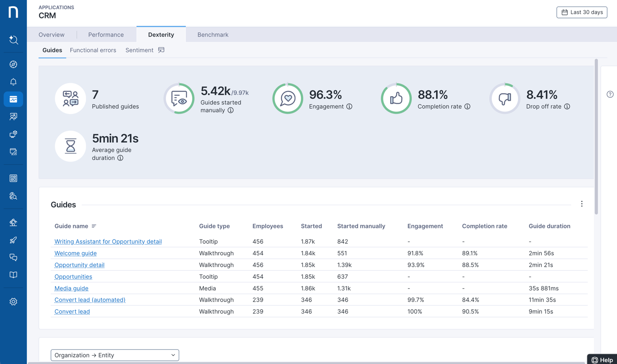This screenshot has height=364, width=617.
Task: Click the Engagement info icon
Action: point(349,106)
